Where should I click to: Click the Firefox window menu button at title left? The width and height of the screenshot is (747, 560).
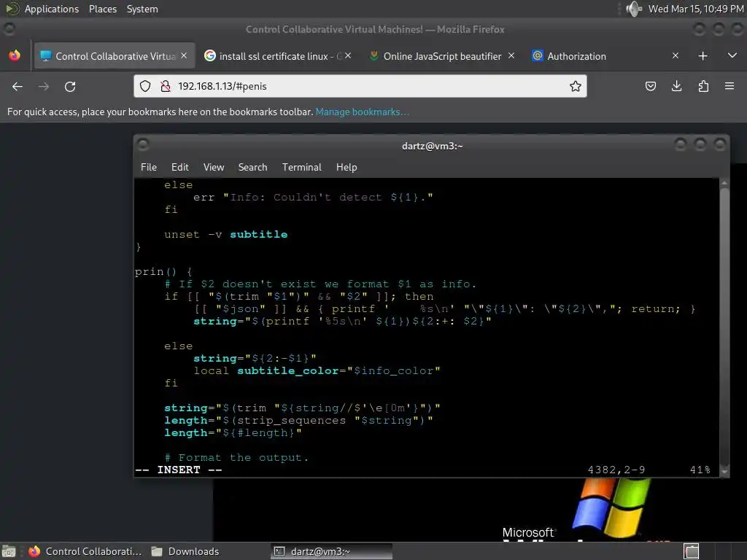point(9,29)
